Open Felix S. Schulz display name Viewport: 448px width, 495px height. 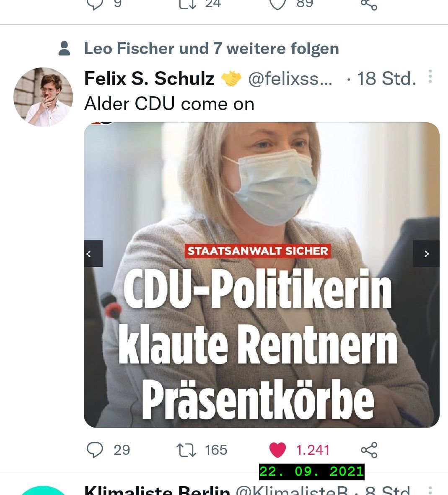[x=149, y=78]
